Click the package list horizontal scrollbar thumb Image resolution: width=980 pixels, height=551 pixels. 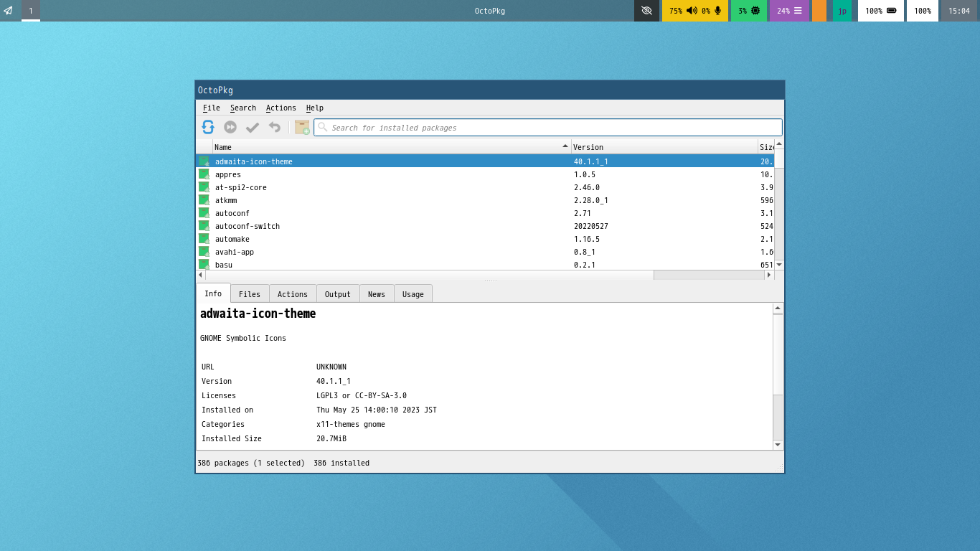click(430, 275)
